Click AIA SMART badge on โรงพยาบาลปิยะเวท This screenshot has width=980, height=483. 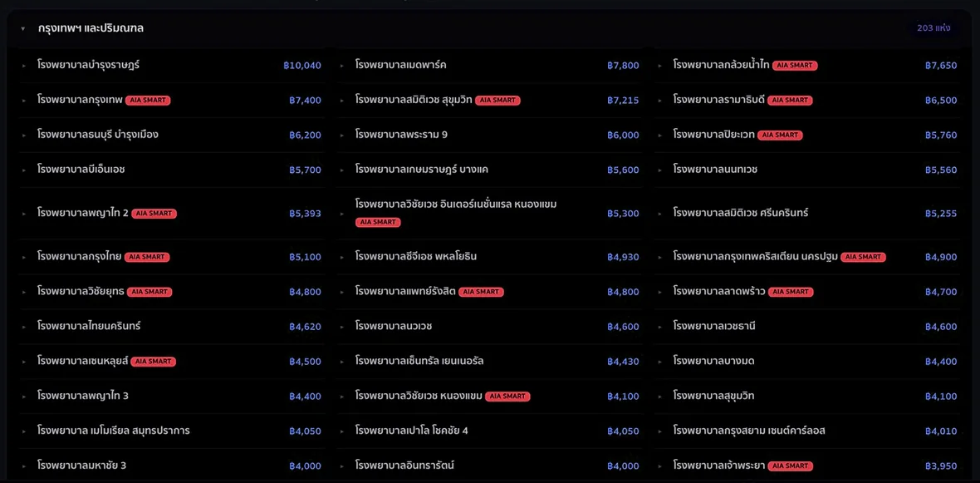780,135
